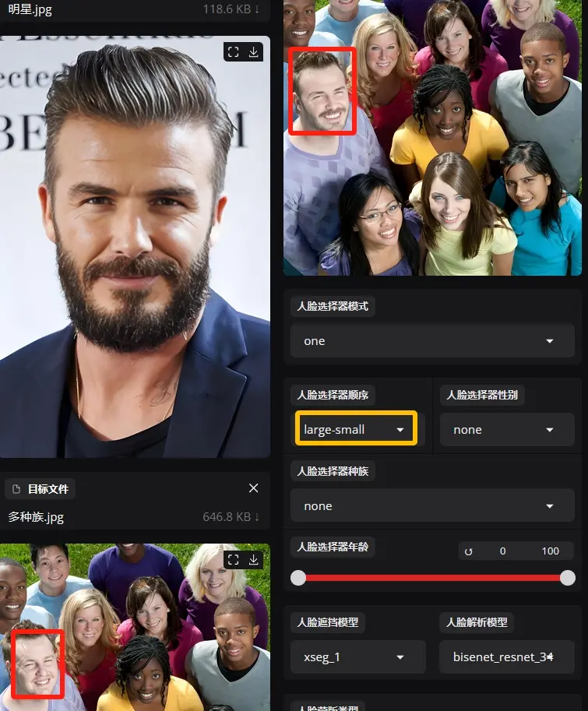588x711 pixels.
Task: Focus the maximum age field showing 100
Action: (550, 551)
